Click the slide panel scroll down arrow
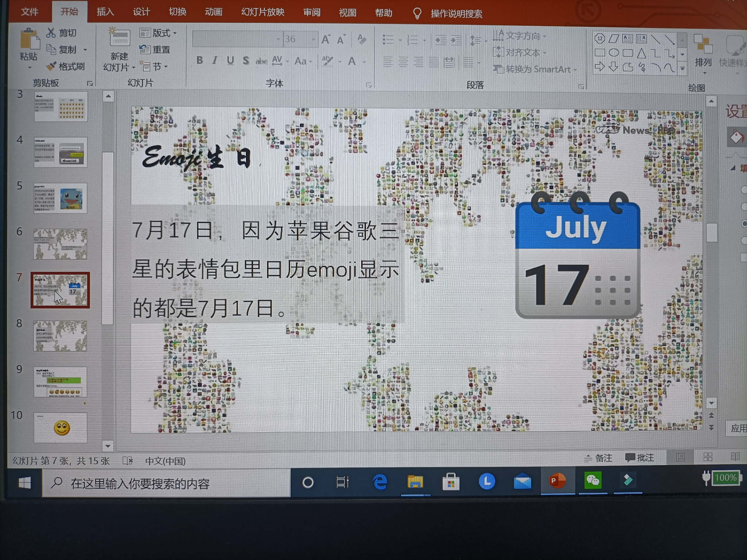747x560 pixels. pos(108,446)
